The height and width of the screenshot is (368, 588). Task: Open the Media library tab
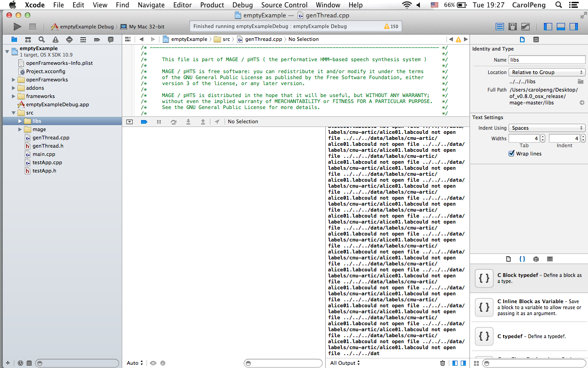pyautogui.click(x=550, y=259)
